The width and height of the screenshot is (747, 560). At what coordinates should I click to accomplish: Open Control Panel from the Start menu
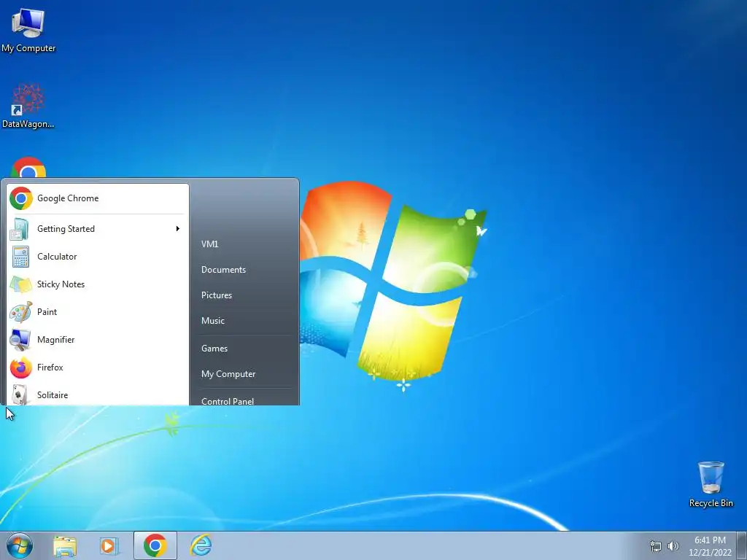[244, 400]
